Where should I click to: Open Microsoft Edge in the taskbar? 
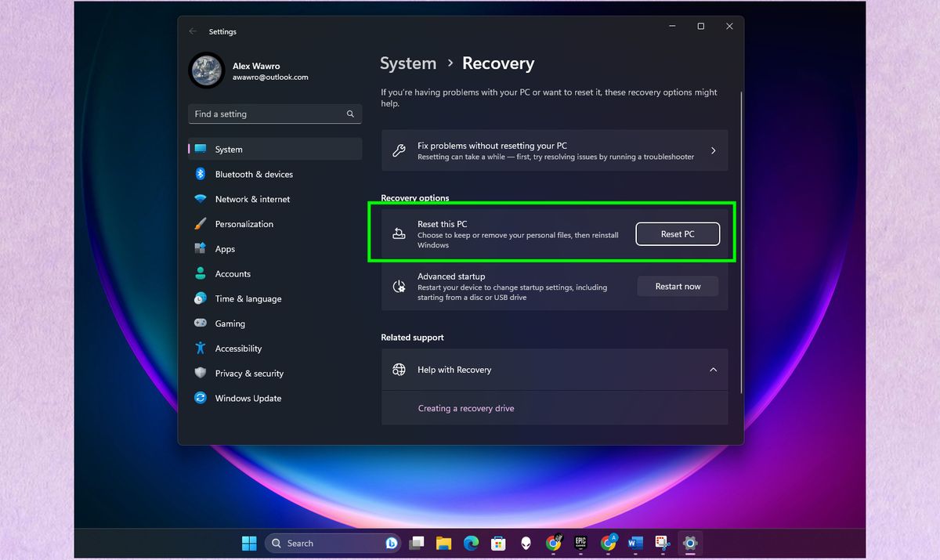(x=471, y=543)
